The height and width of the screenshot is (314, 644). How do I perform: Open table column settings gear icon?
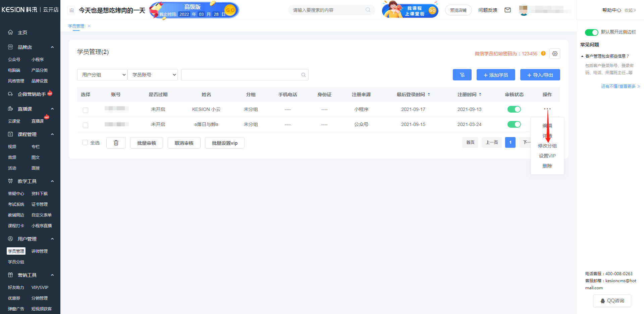pos(555,54)
